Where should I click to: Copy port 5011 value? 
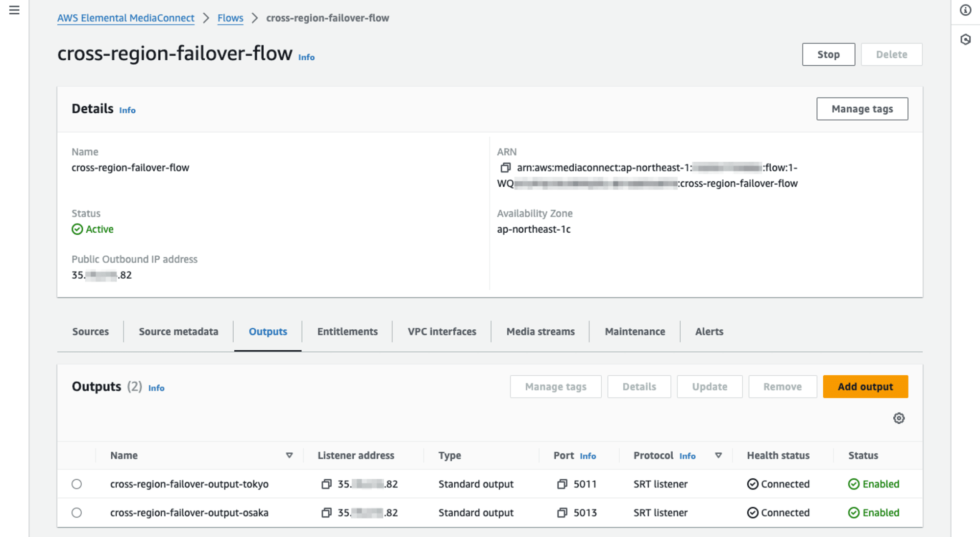point(562,484)
